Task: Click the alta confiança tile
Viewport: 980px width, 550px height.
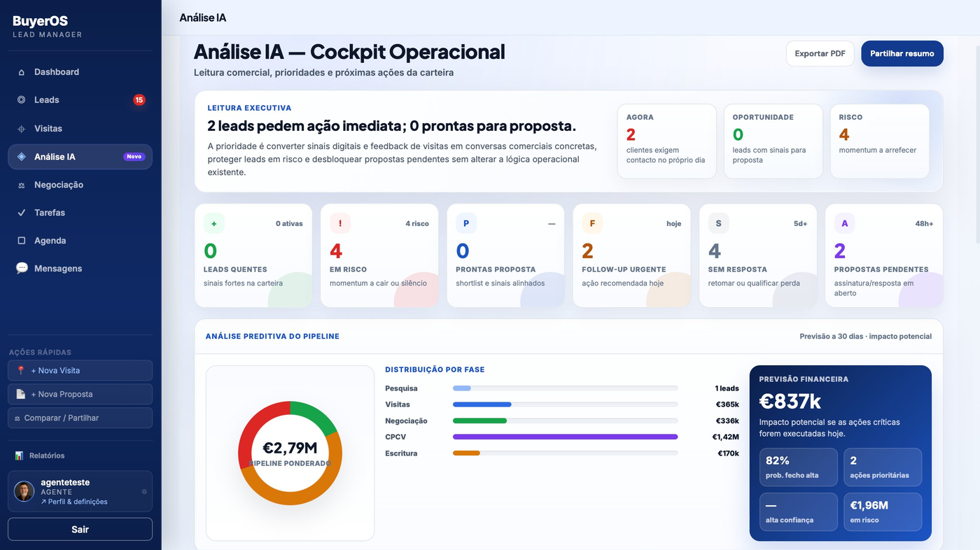Action: click(798, 512)
